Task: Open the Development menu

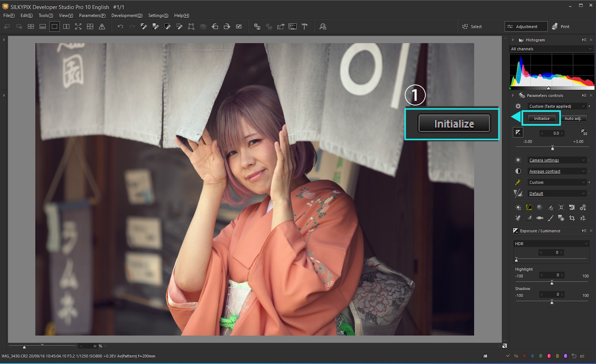Action: [x=127, y=16]
